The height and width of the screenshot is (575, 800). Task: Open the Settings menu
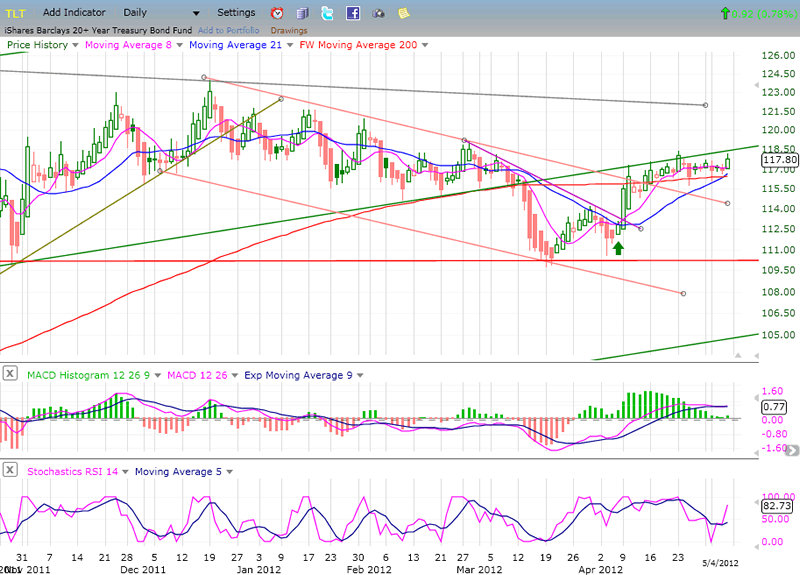tap(236, 13)
